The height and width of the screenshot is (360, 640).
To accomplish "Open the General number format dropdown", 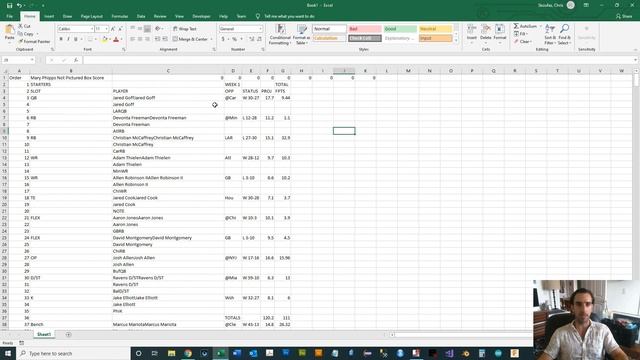I will point(260,29).
